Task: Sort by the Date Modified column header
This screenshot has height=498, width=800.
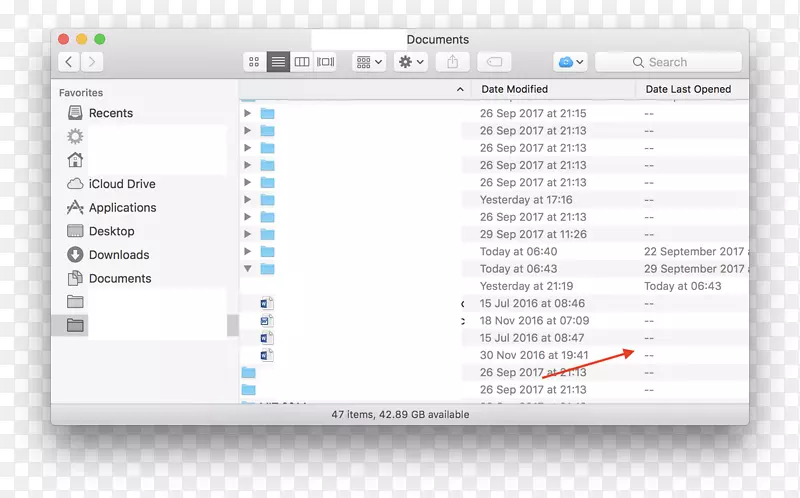Action: click(514, 89)
